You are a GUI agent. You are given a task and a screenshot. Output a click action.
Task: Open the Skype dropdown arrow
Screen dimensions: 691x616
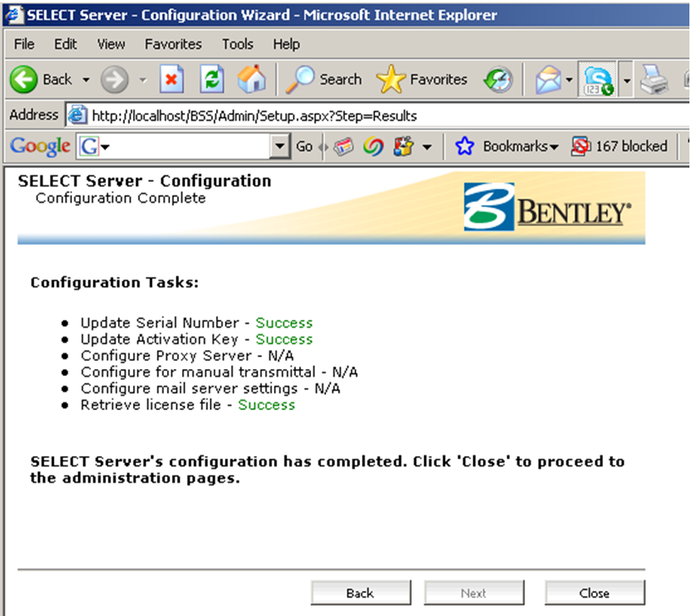pyautogui.click(x=627, y=80)
